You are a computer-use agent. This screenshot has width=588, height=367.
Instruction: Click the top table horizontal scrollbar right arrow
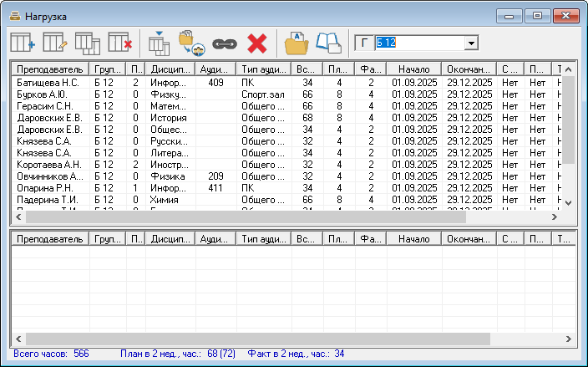[x=569, y=217]
